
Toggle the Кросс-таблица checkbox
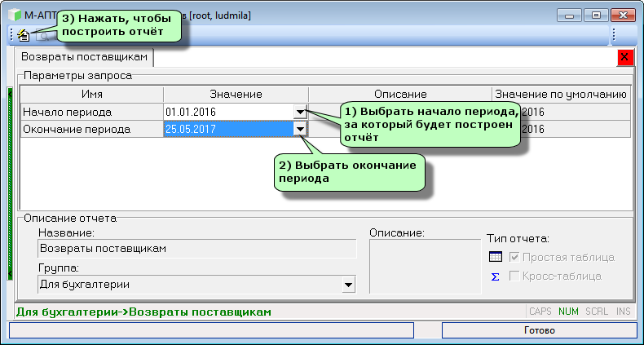coord(514,276)
